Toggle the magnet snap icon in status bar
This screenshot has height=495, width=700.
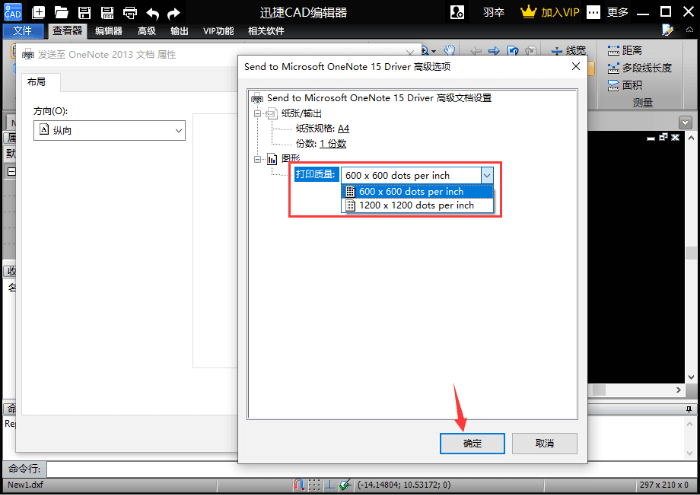pyautogui.click(x=299, y=484)
